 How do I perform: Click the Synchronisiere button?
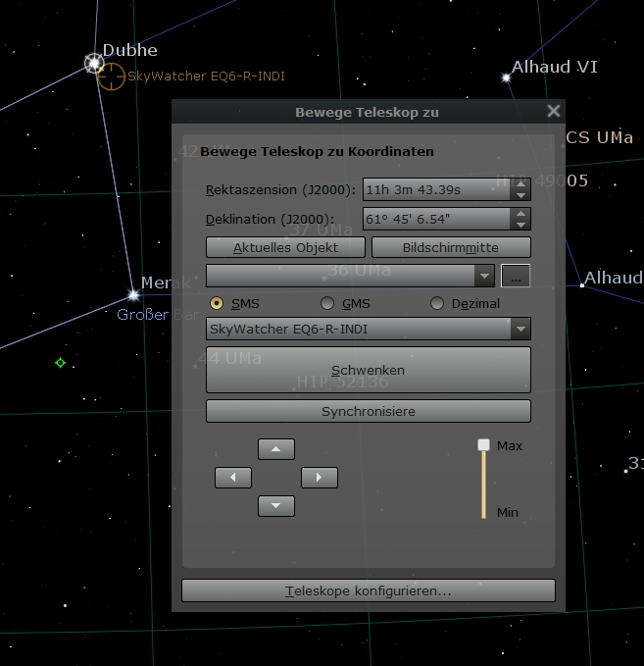[x=368, y=411]
